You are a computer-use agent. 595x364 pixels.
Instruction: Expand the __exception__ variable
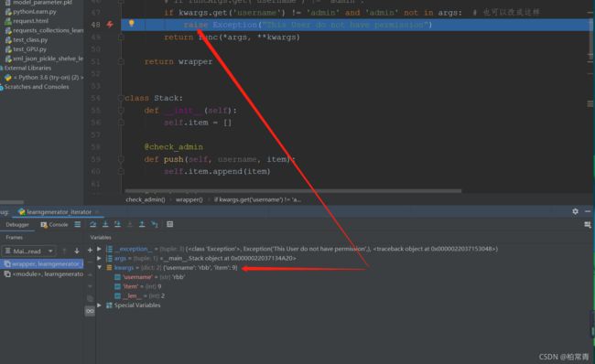click(100, 249)
